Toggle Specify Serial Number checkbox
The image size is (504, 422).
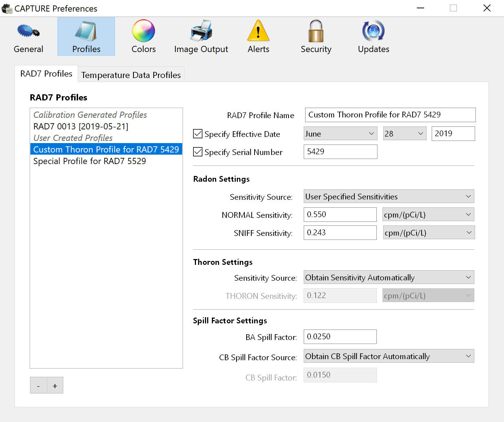coord(198,152)
